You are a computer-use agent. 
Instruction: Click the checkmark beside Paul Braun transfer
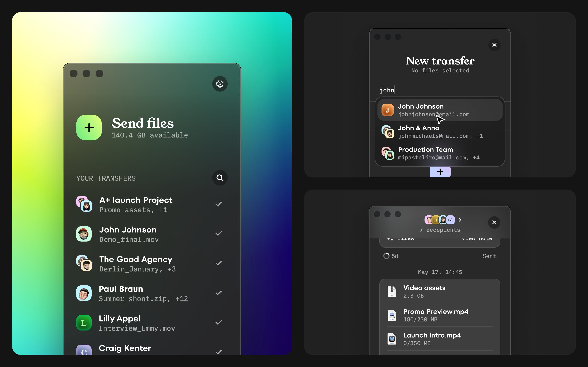pyautogui.click(x=218, y=293)
